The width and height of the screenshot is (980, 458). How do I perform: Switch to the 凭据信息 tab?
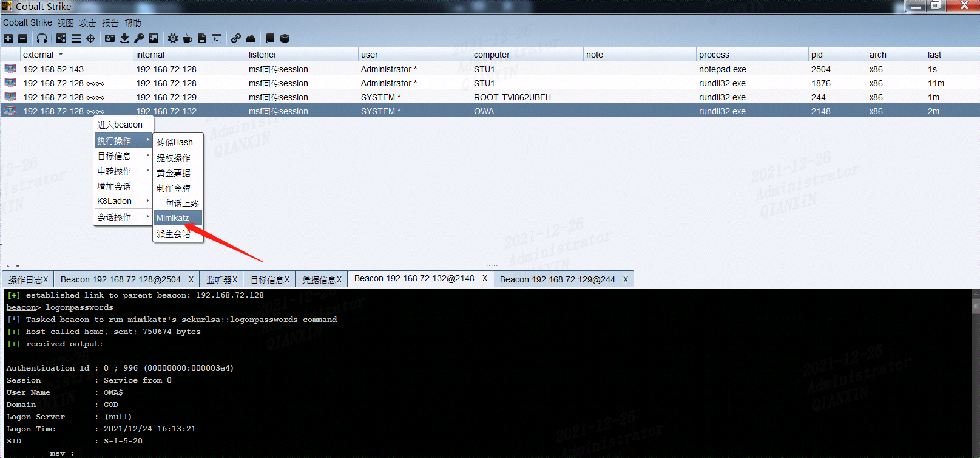[x=322, y=279]
